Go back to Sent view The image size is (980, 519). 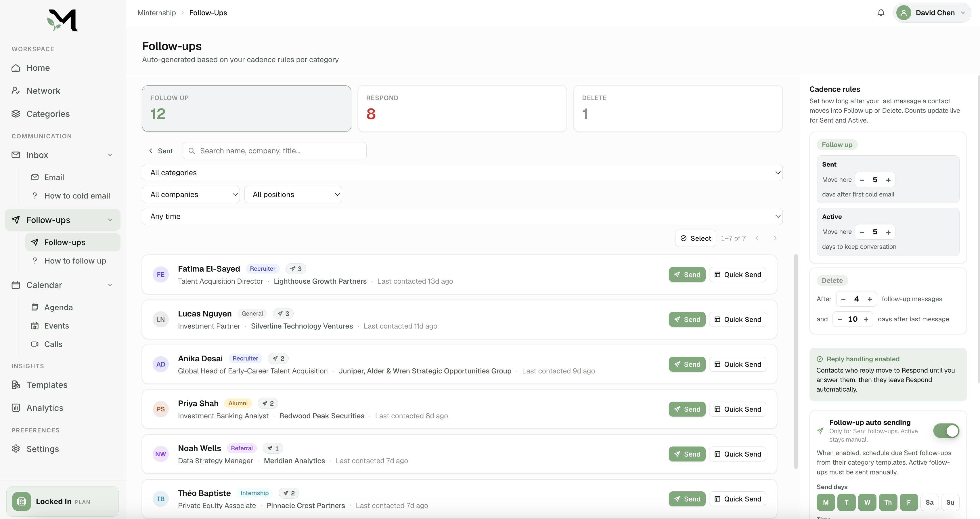point(160,151)
